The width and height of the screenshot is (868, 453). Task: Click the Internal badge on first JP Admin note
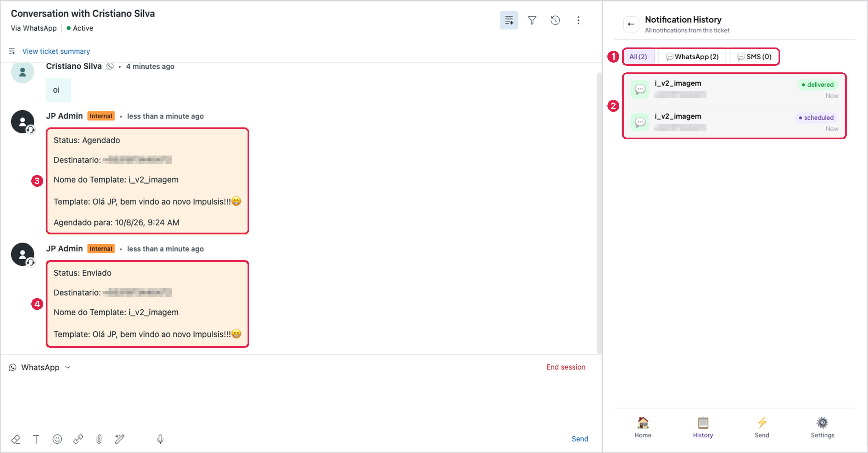click(x=101, y=116)
